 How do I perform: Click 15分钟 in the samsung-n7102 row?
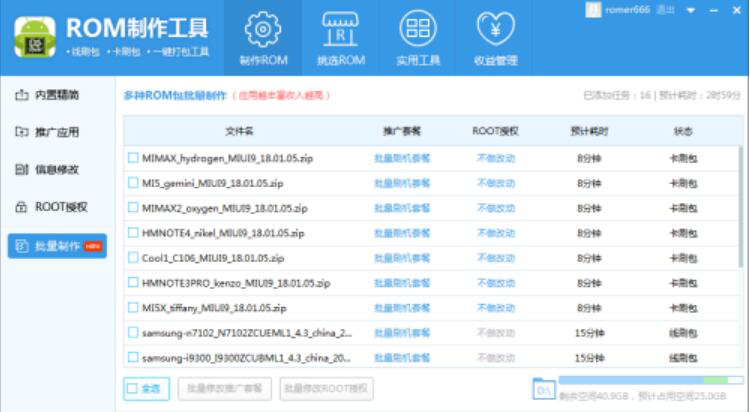click(x=589, y=333)
